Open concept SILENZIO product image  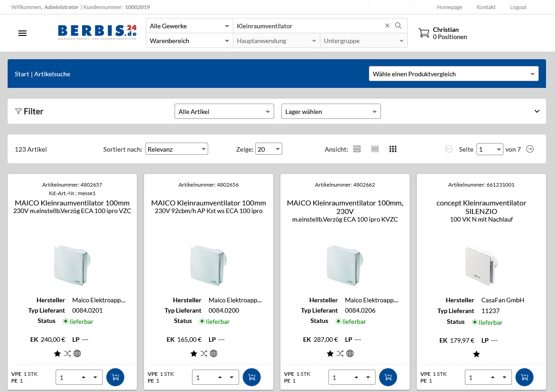481,266
